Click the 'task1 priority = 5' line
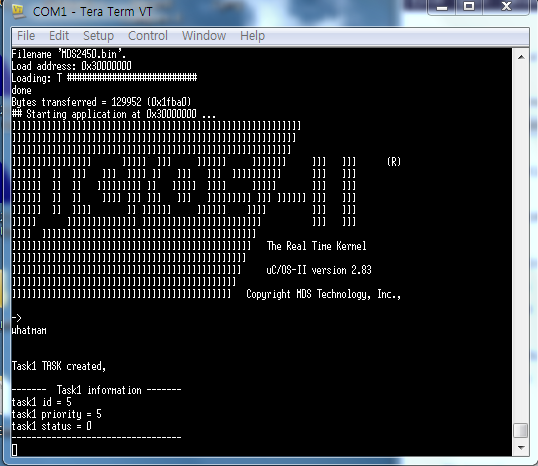538x466 pixels. (57, 414)
